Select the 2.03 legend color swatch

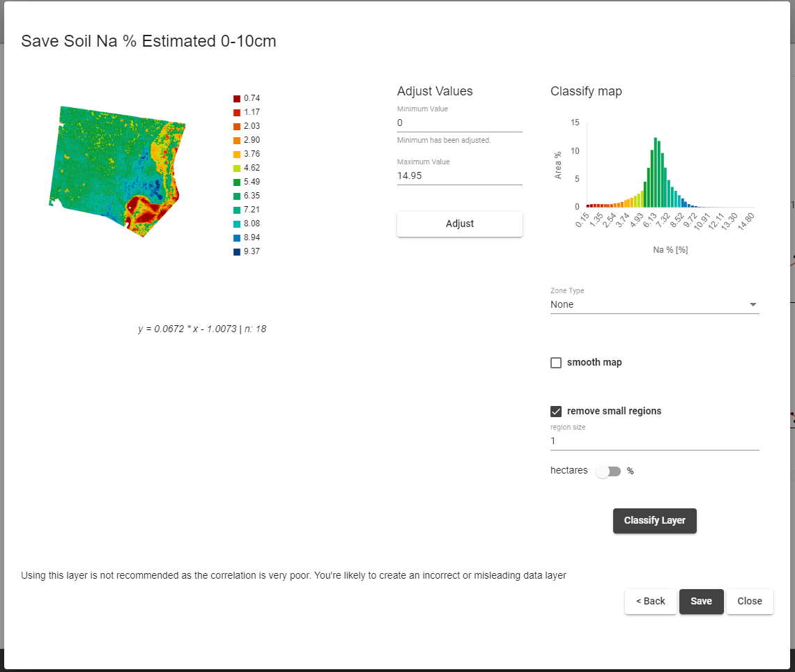point(237,127)
